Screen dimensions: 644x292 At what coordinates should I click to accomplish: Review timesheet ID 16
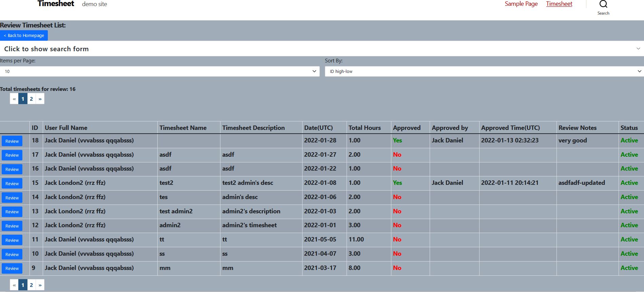pos(12,169)
